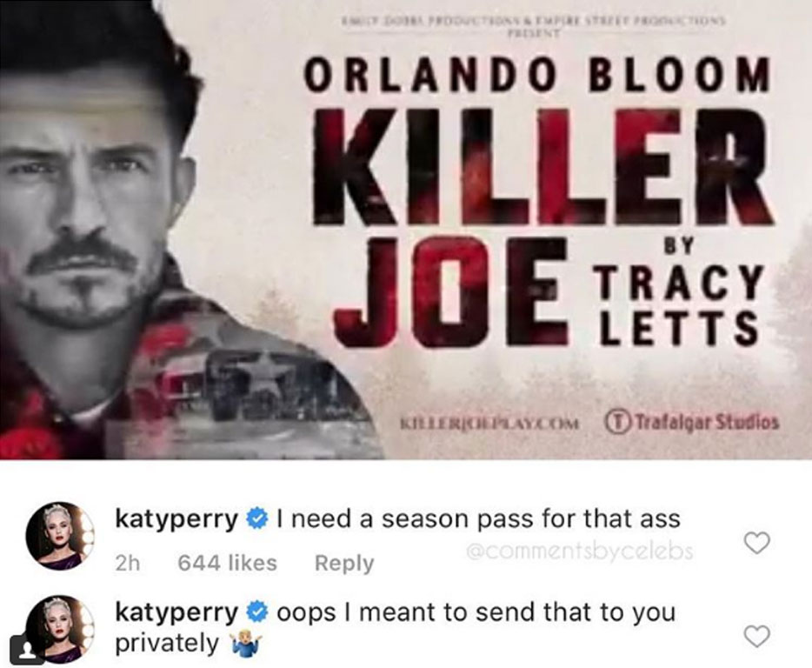Screen dimensions: 812x668
Task: Click the Tracy Letts credit text
Action: pyautogui.click(x=677, y=306)
